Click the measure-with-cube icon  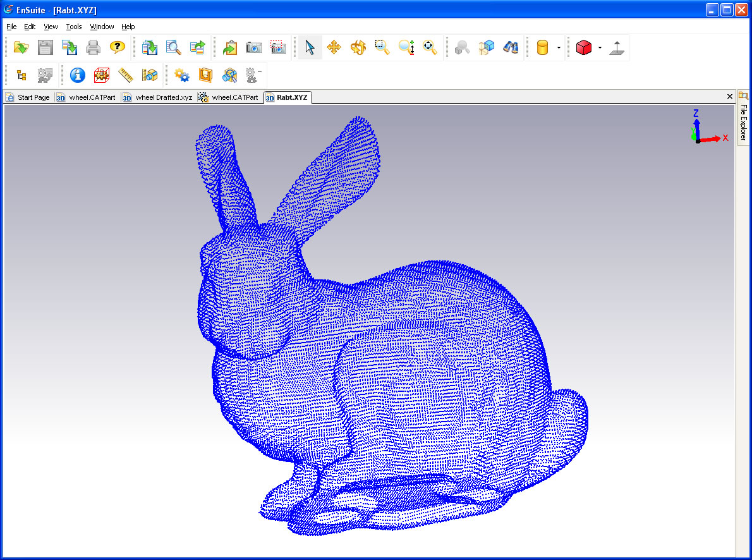tap(150, 75)
